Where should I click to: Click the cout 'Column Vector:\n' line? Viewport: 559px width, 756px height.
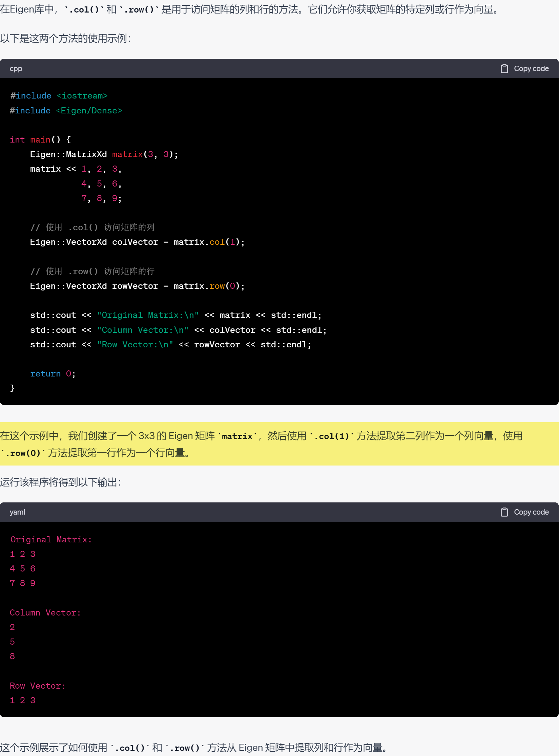(x=178, y=330)
